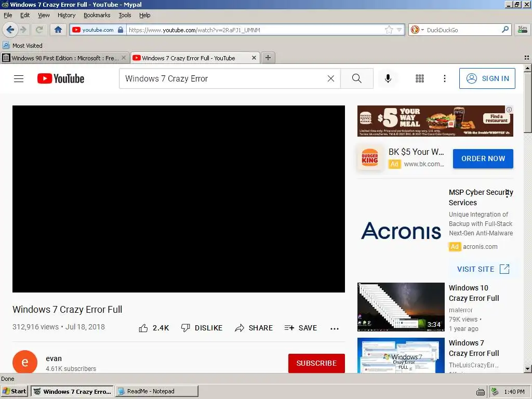This screenshot has height=399, width=532.
Task: Open the File menu
Action: pyautogui.click(x=8, y=15)
